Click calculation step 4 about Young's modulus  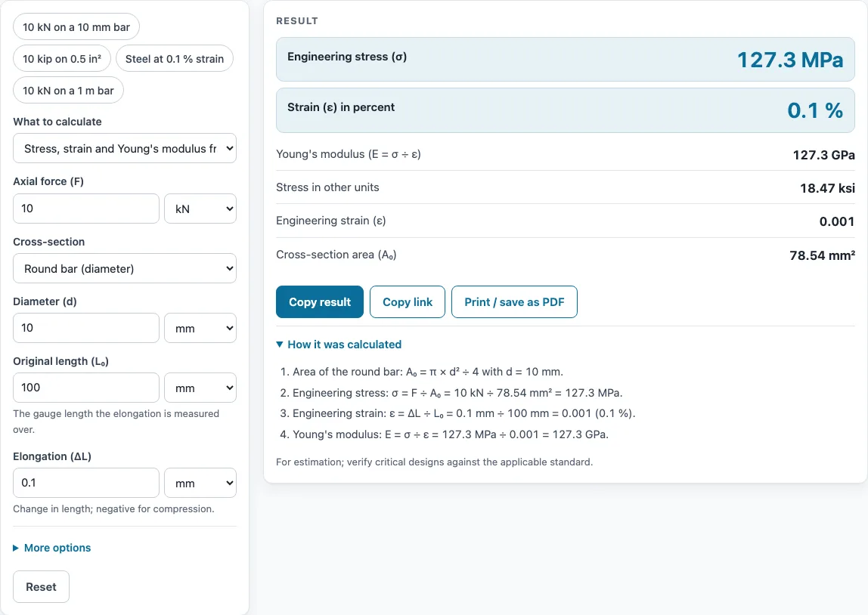pyautogui.click(x=451, y=434)
